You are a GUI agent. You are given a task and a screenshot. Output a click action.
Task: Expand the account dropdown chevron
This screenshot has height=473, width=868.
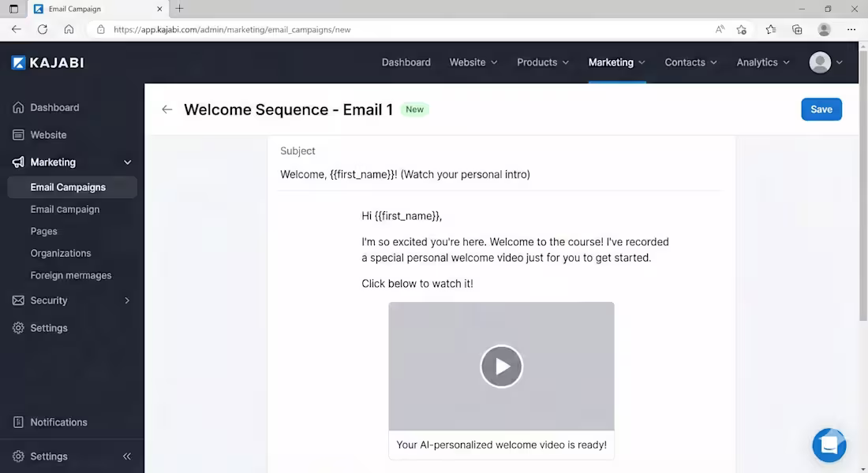tap(840, 62)
